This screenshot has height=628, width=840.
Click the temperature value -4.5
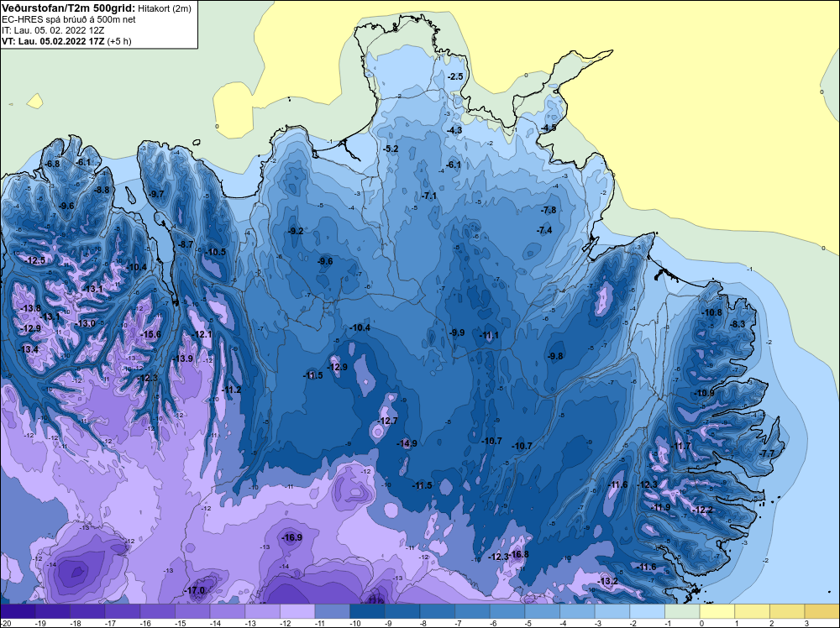549,128
